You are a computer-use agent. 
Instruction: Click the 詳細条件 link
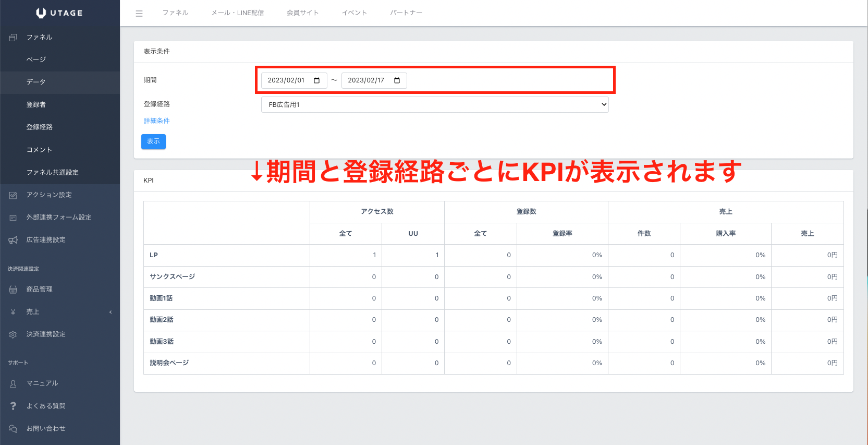coord(156,121)
